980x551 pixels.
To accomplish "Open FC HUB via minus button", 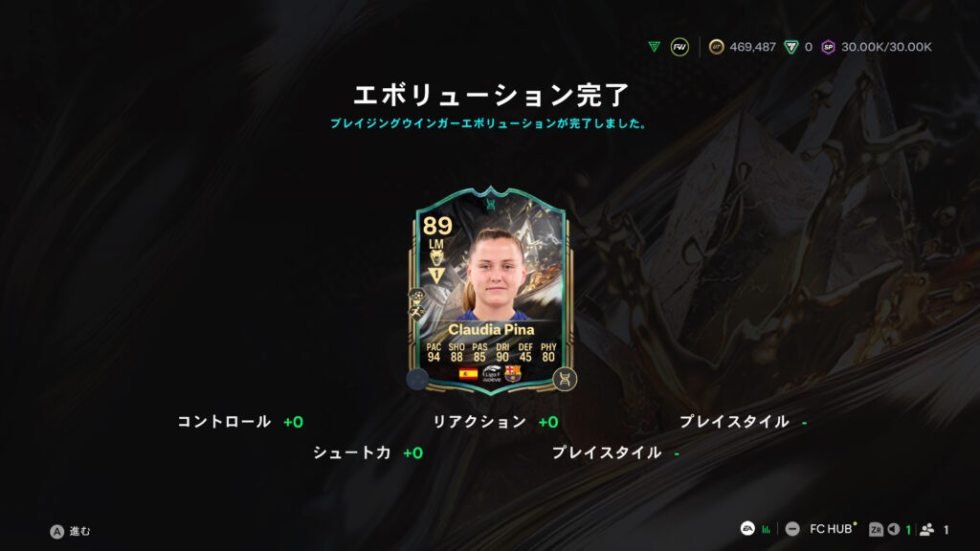I will [x=792, y=529].
